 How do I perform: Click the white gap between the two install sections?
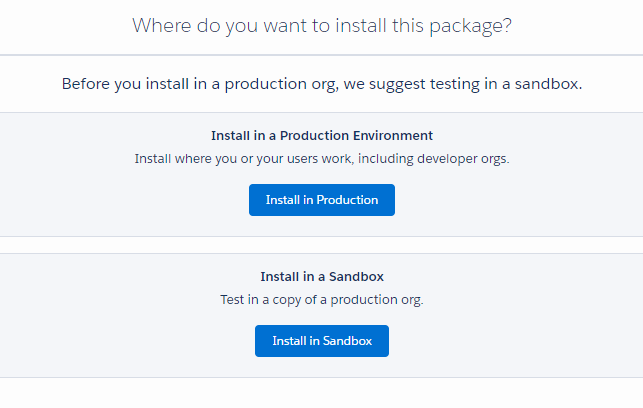click(x=322, y=245)
